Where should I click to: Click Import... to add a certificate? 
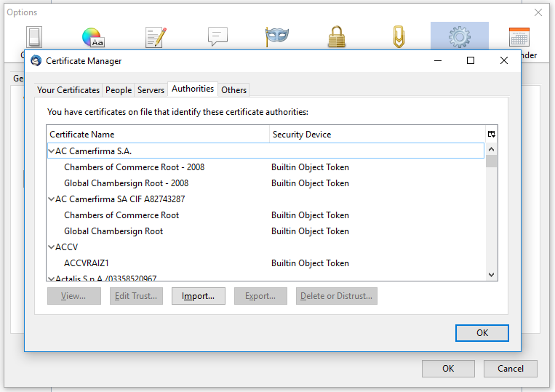(198, 296)
